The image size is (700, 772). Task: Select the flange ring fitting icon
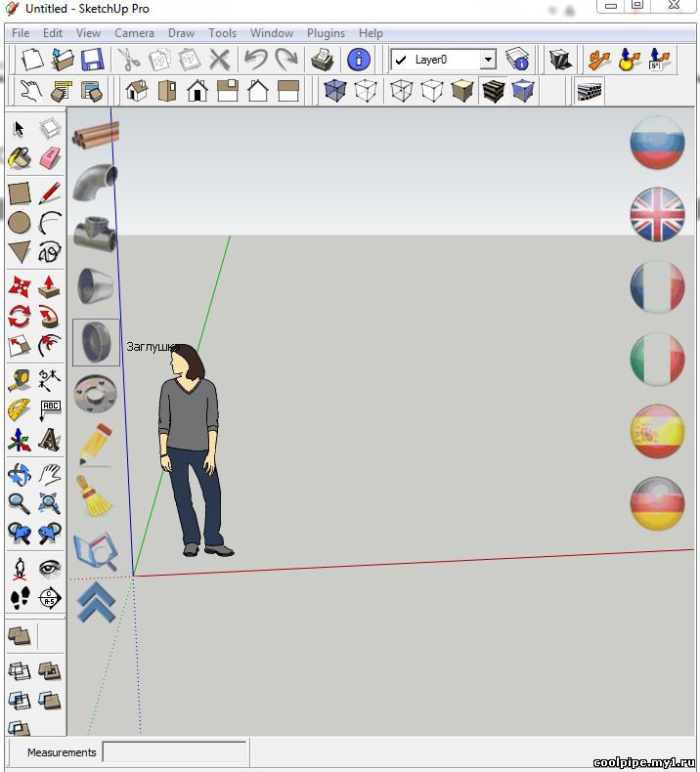[95, 393]
